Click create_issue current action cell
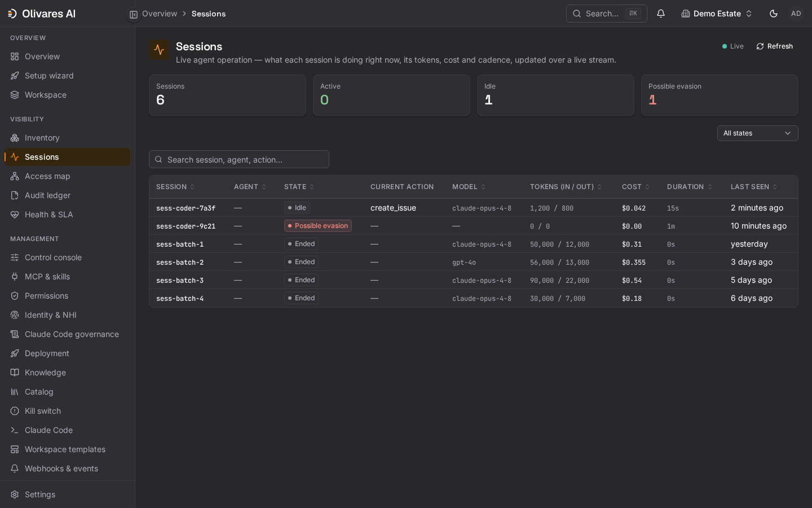This screenshot has height=508, width=812. tap(393, 208)
